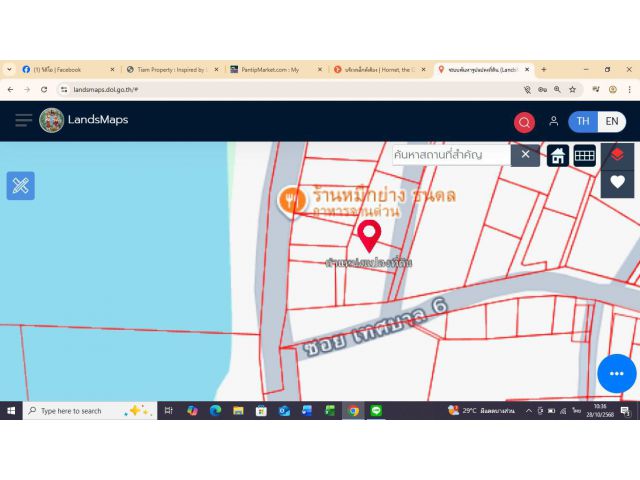The image size is (640, 480).
Task: Open LINE app from the taskbar
Action: click(376, 411)
